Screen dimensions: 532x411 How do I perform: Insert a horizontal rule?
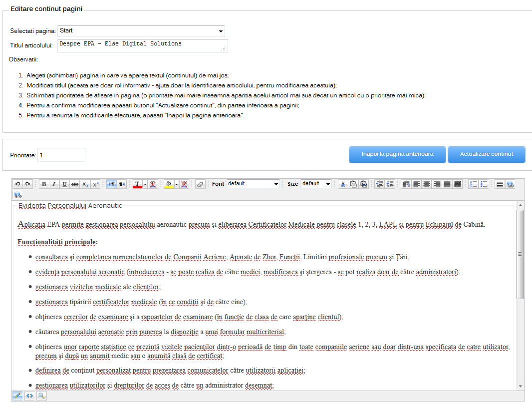[x=499, y=184]
